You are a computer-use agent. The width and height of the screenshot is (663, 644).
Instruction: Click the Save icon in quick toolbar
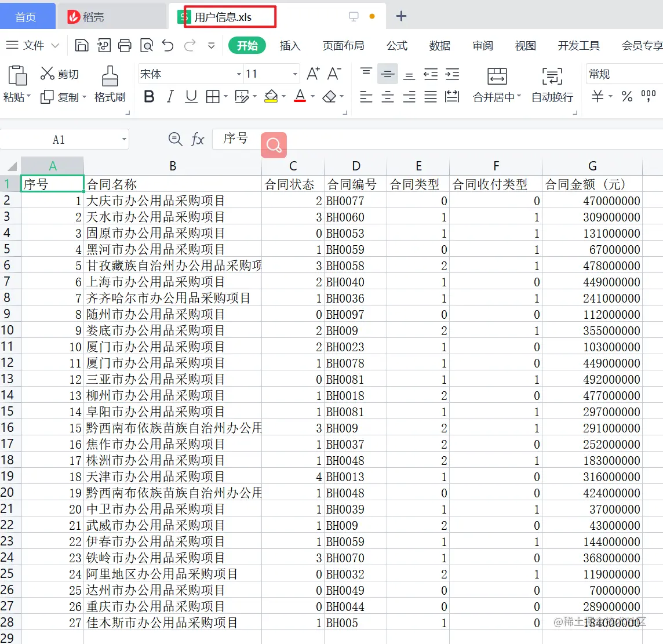82,45
